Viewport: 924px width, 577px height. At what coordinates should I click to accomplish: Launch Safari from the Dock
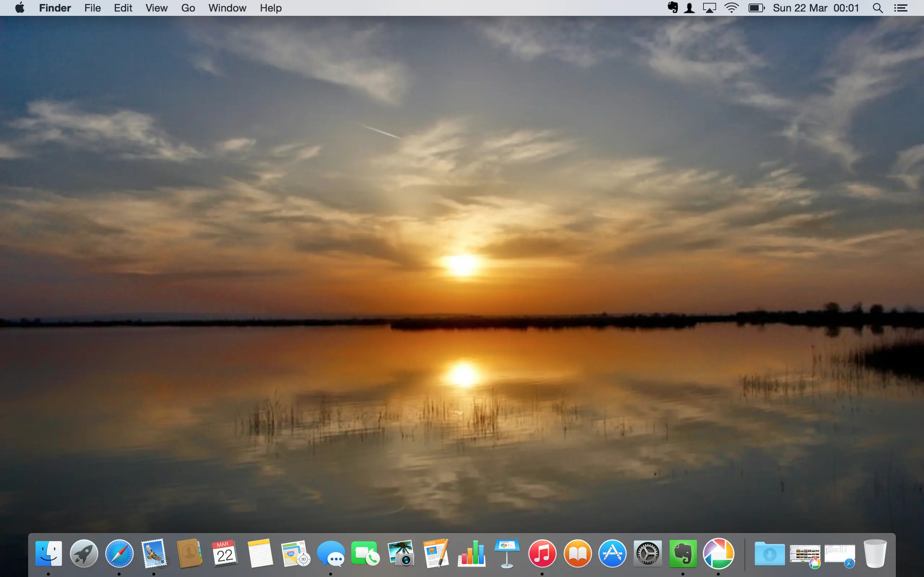119,553
